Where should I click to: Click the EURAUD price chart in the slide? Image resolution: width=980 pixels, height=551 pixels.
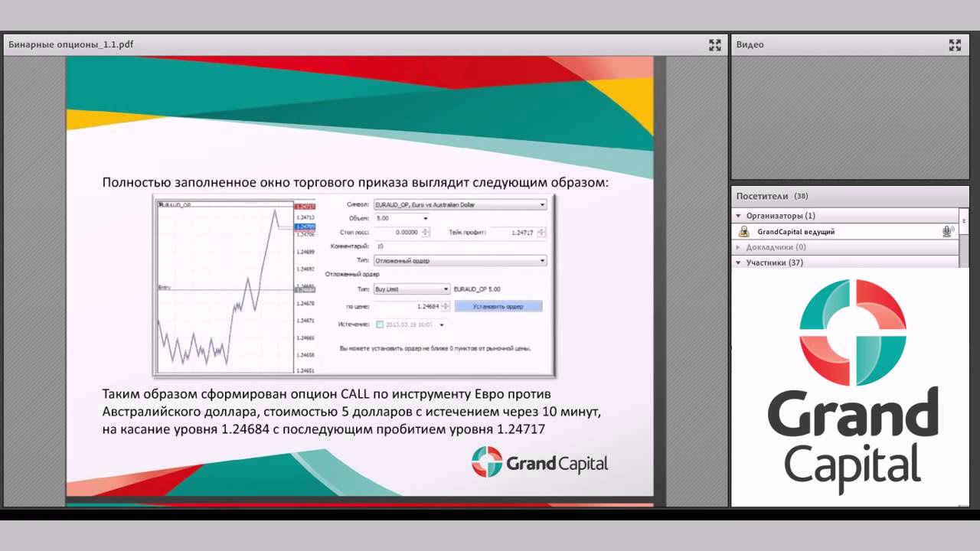pos(226,286)
